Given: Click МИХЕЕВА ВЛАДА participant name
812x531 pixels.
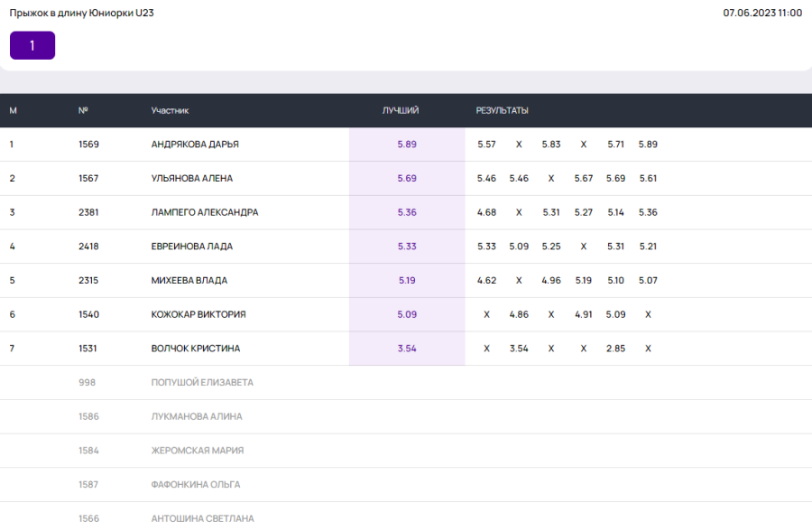Looking at the screenshot, I should 189,281.
